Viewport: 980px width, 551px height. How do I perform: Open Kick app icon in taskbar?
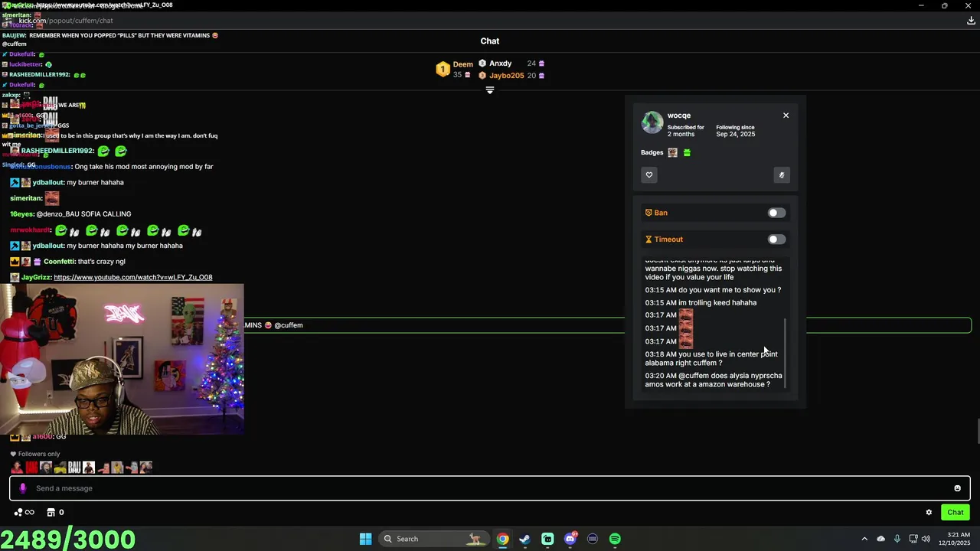click(547, 539)
